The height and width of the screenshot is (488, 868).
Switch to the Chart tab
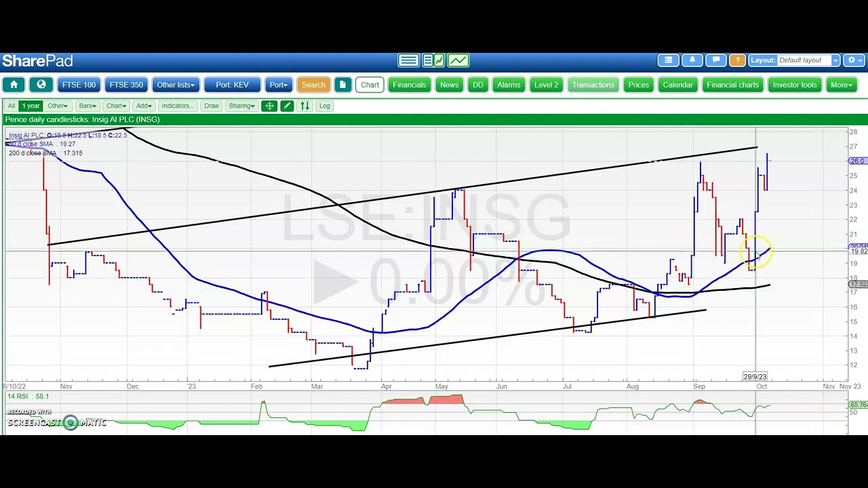(x=370, y=85)
